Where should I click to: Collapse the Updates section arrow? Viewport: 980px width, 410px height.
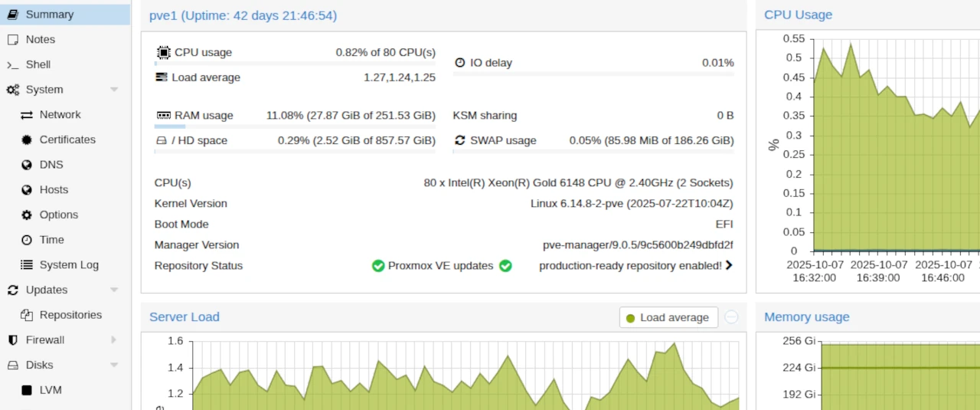click(114, 290)
